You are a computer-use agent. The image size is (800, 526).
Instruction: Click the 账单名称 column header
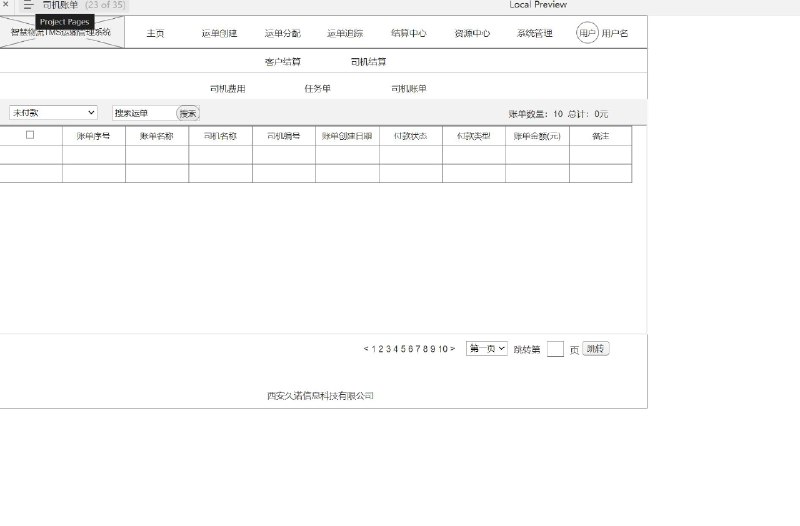[157, 136]
